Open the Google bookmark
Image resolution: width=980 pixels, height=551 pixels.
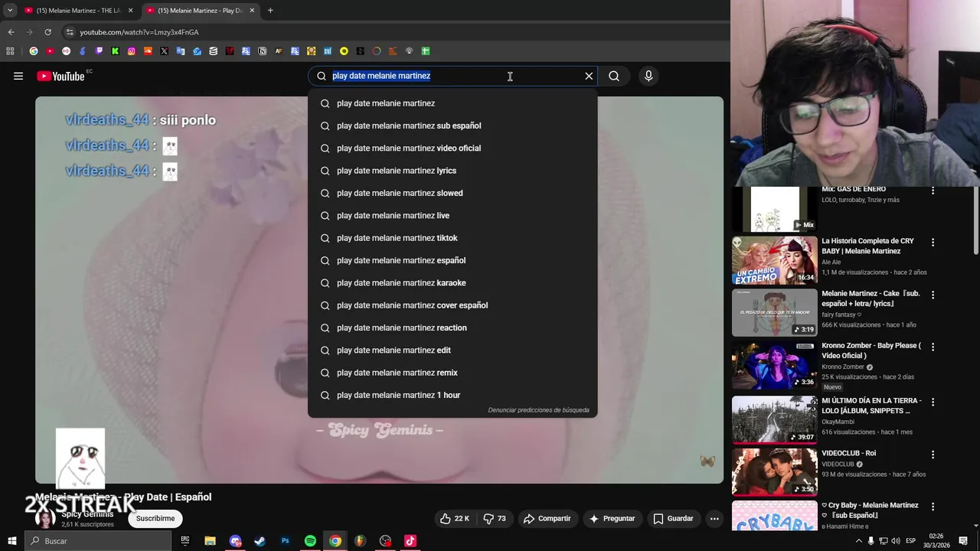(x=34, y=51)
